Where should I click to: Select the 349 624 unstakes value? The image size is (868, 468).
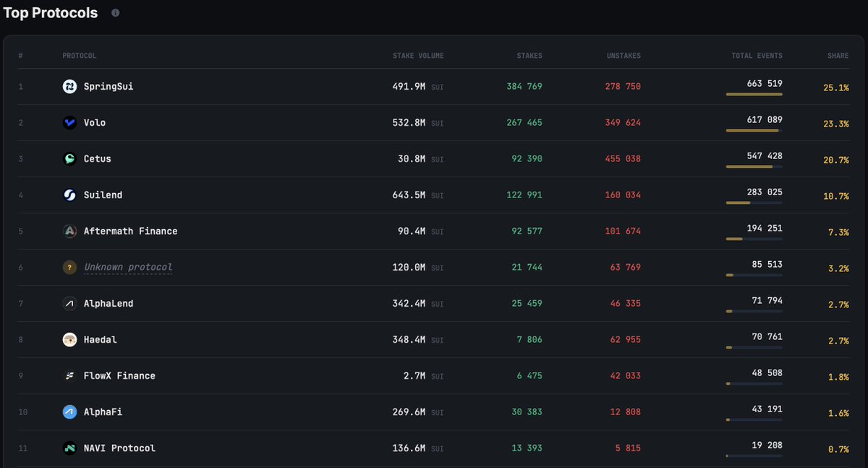(x=623, y=123)
